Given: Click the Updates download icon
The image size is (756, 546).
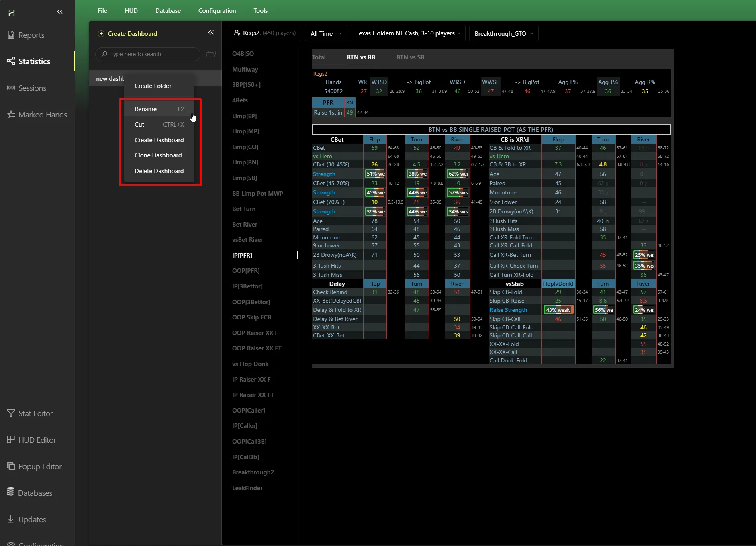Looking at the screenshot, I should point(11,519).
